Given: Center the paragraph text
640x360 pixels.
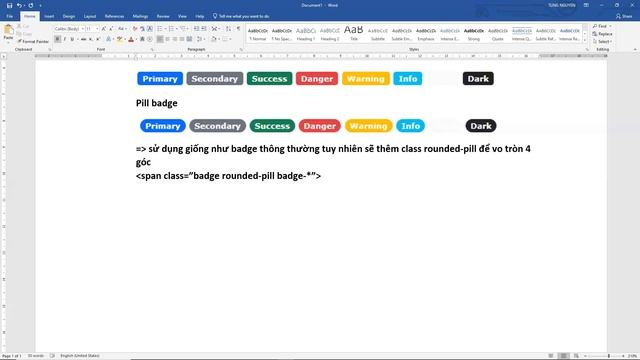Looking at the screenshot, I should pyautogui.click(x=167, y=39).
